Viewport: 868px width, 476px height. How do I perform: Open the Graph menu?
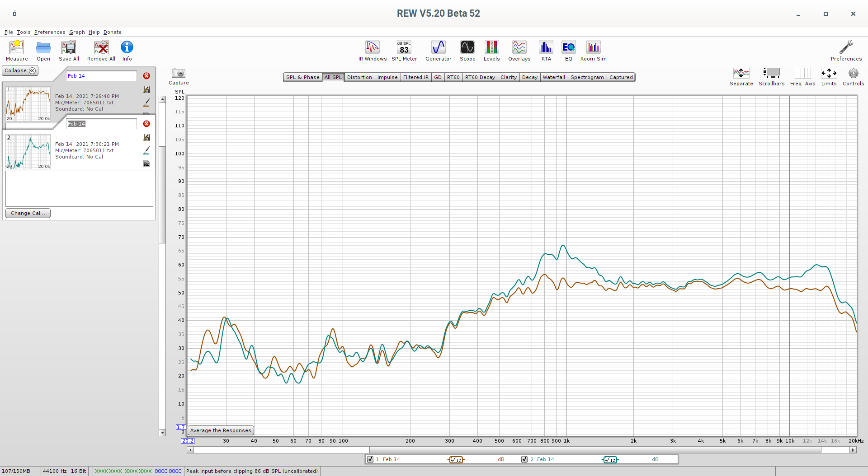(77, 32)
